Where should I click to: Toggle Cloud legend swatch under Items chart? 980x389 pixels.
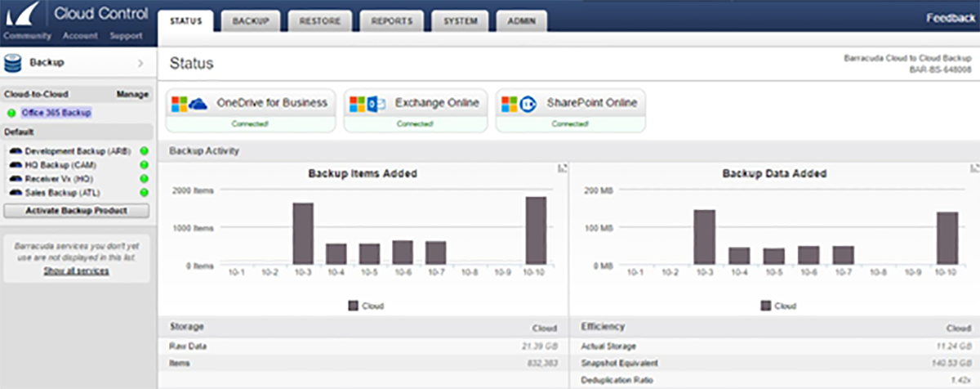[353, 306]
